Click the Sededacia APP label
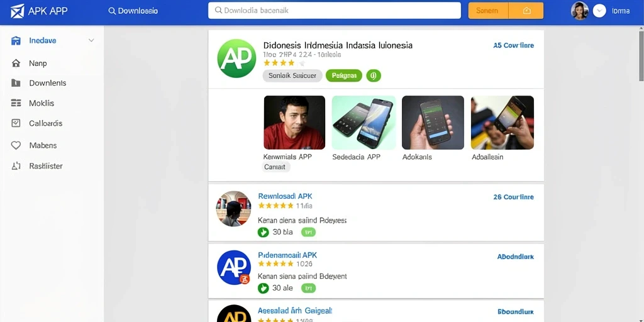 point(356,157)
